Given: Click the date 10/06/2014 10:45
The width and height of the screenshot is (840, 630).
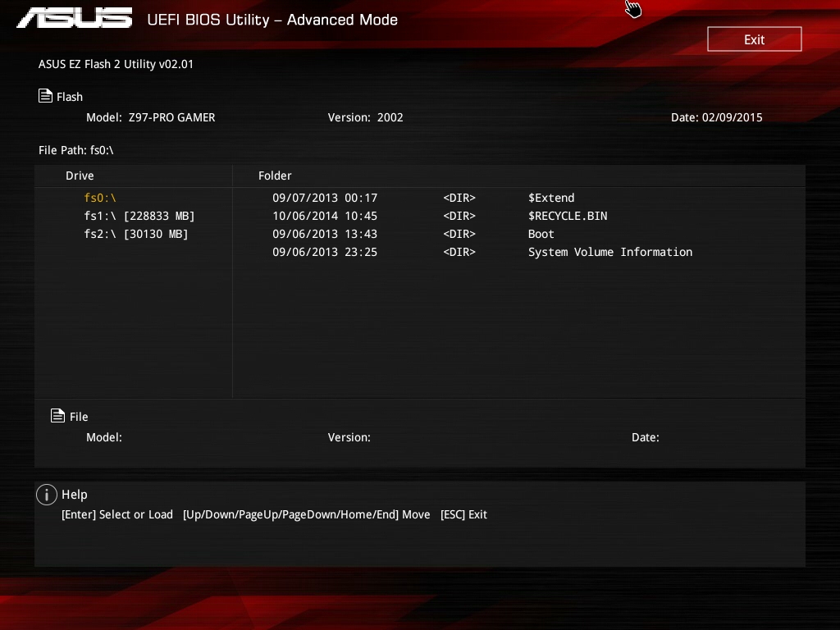Looking at the screenshot, I should [x=325, y=216].
